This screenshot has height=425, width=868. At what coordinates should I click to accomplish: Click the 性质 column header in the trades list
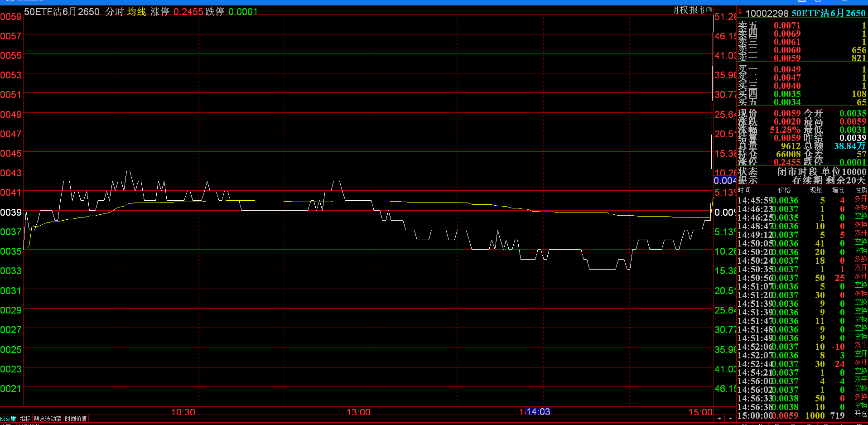pyautogui.click(x=861, y=190)
